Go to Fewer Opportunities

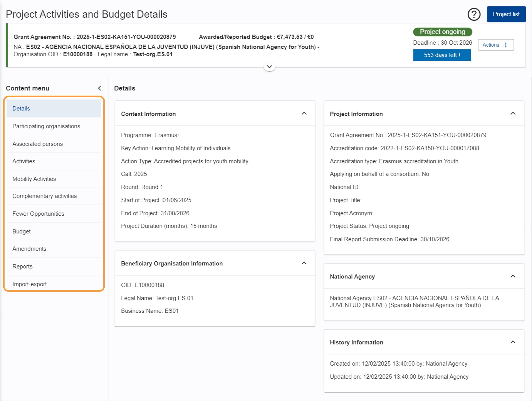tap(53, 214)
